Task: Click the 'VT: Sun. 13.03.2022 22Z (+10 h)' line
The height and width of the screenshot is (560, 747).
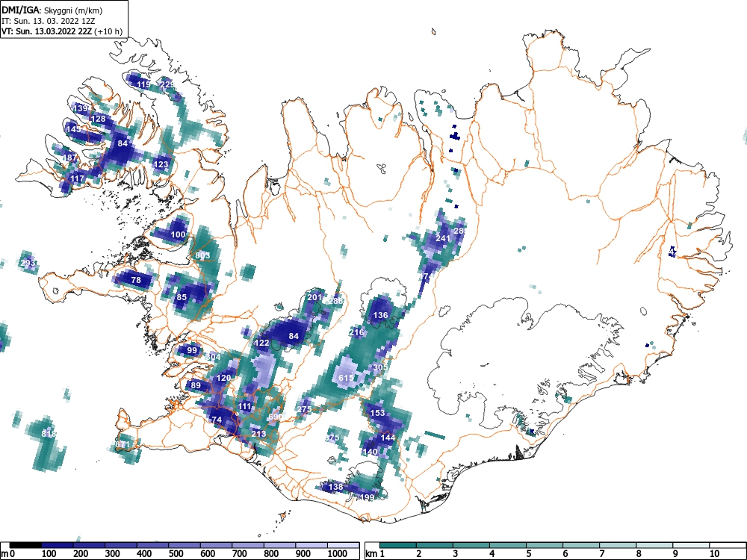Action: pyautogui.click(x=62, y=31)
